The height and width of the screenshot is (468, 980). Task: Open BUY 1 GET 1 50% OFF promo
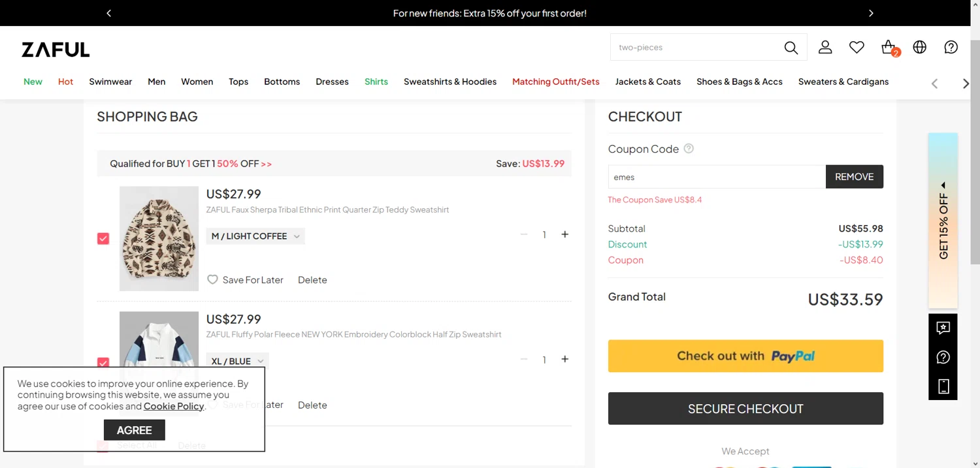(x=191, y=164)
